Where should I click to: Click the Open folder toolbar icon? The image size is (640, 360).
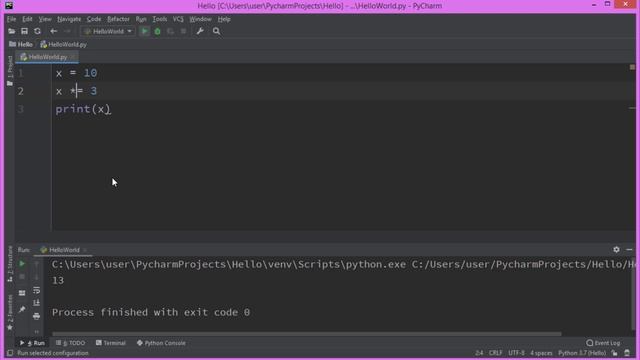click(11, 31)
